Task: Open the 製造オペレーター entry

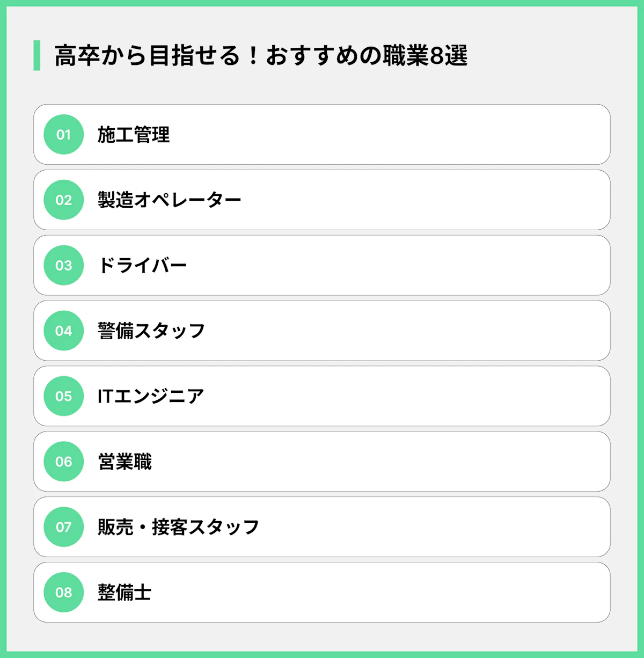Action: click(x=169, y=200)
